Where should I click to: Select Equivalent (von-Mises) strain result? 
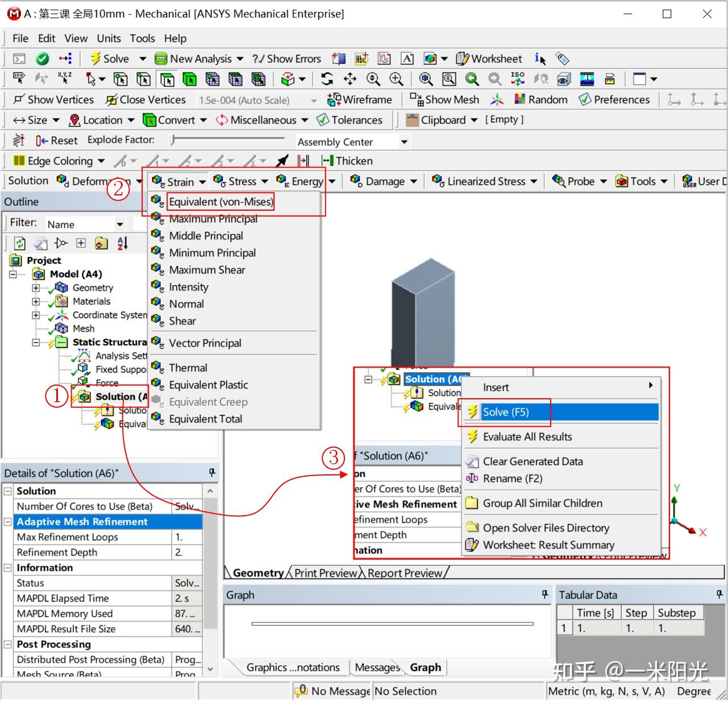(x=222, y=202)
